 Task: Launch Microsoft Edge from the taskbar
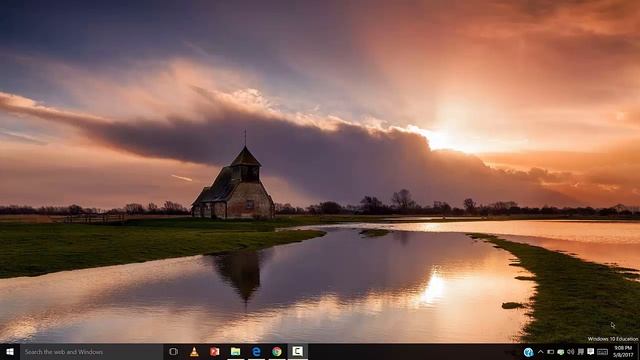[x=256, y=352]
